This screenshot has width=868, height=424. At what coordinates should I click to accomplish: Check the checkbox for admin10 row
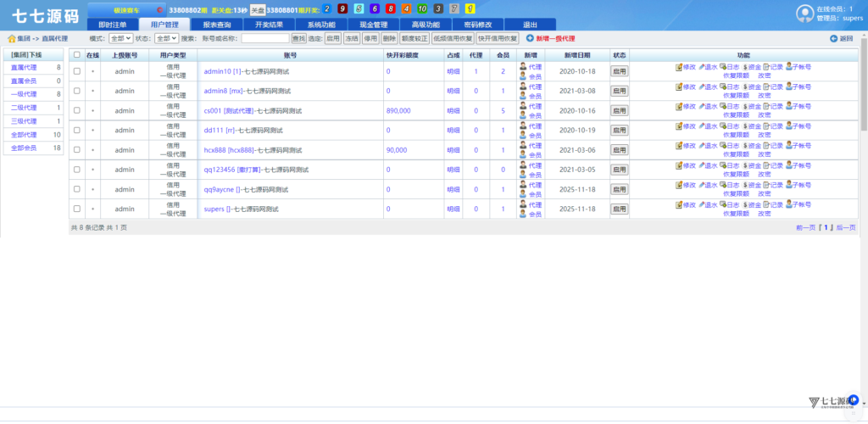tap(77, 71)
